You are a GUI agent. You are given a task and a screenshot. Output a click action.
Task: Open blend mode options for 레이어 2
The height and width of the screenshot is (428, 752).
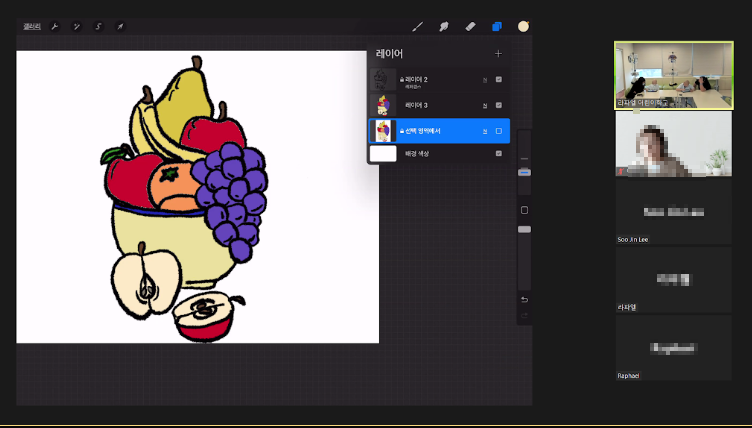pyautogui.click(x=485, y=79)
